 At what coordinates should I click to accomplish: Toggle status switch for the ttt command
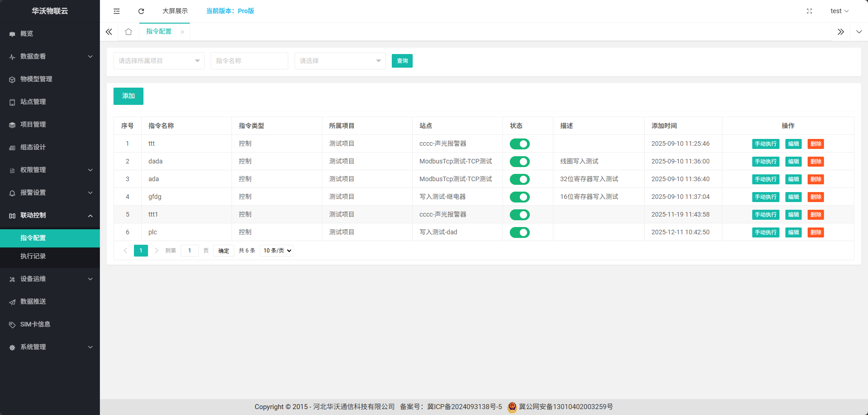click(x=519, y=144)
